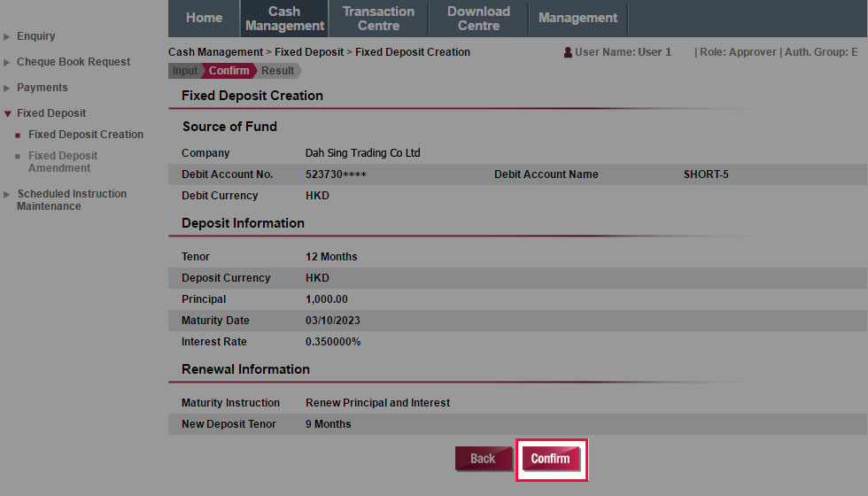The height and width of the screenshot is (496, 868).
Task: Click the Interest Rate 0.350000%
Action: pyautogui.click(x=333, y=342)
